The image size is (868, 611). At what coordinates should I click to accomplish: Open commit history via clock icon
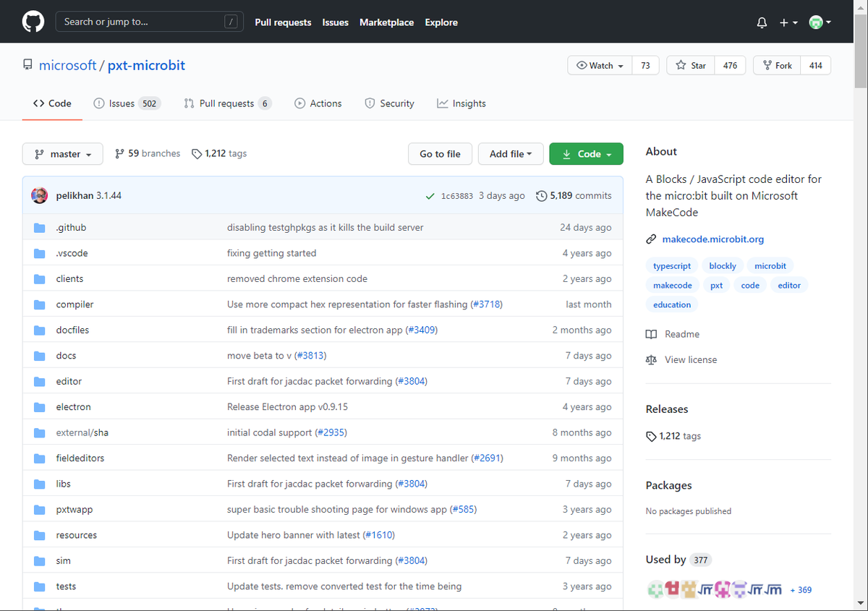point(541,196)
